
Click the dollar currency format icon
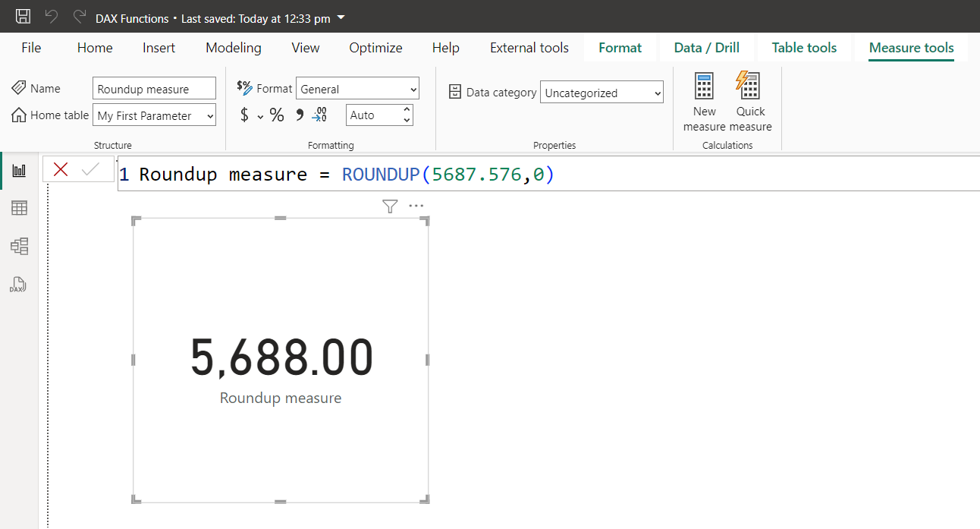coord(244,115)
